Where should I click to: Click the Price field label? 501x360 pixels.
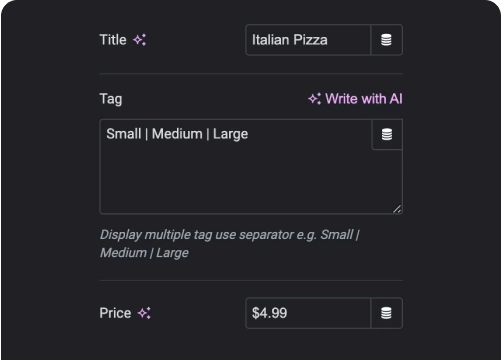pyautogui.click(x=115, y=313)
